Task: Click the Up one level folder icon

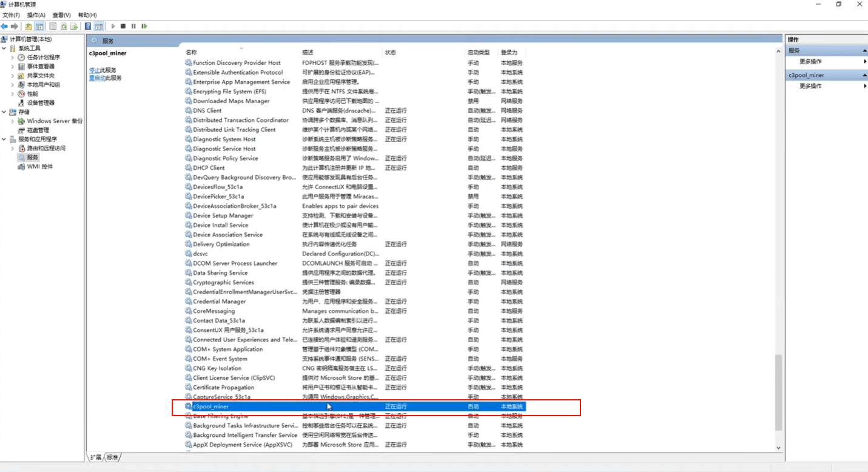Action: pos(29,26)
